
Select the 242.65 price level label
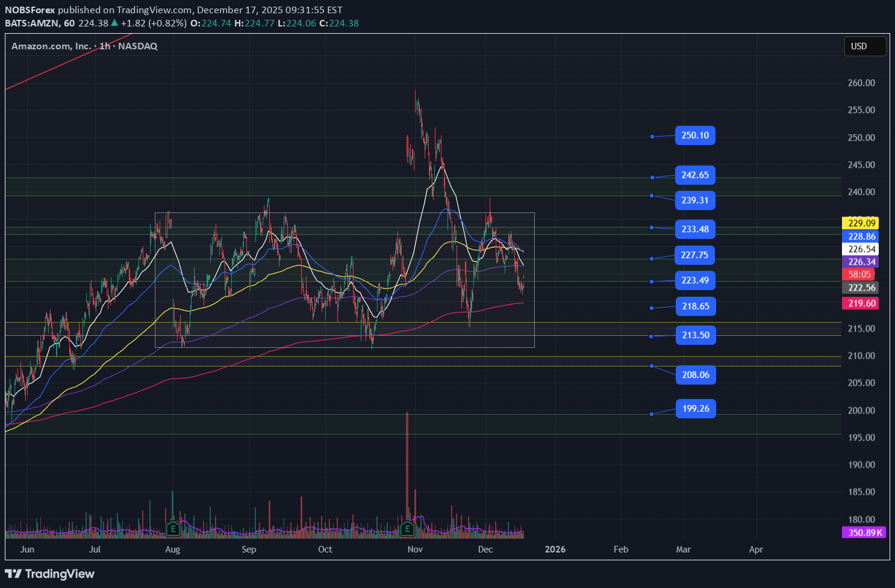(x=695, y=175)
